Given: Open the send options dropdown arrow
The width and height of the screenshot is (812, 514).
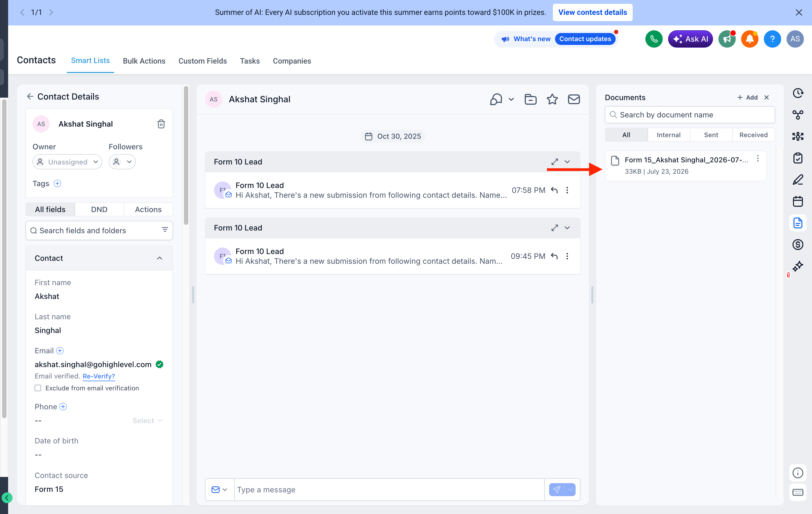Looking at the screenshot, I should coord(570,489).
